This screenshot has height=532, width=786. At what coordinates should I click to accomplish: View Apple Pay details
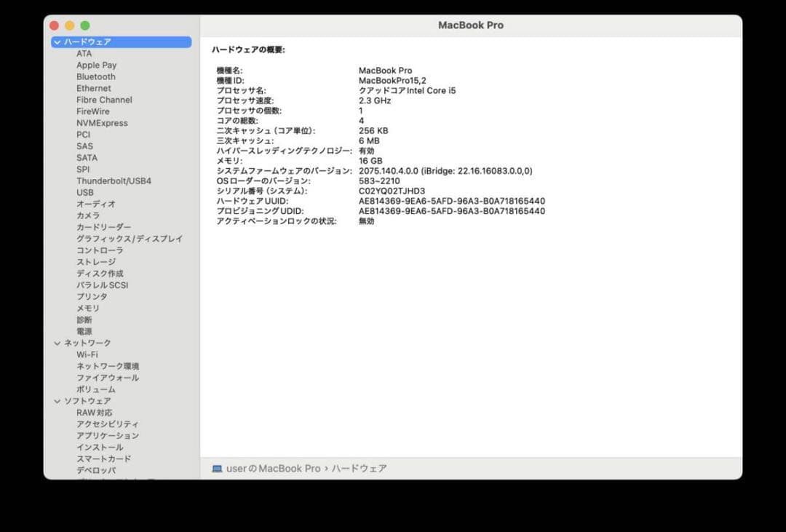[96, 65]
